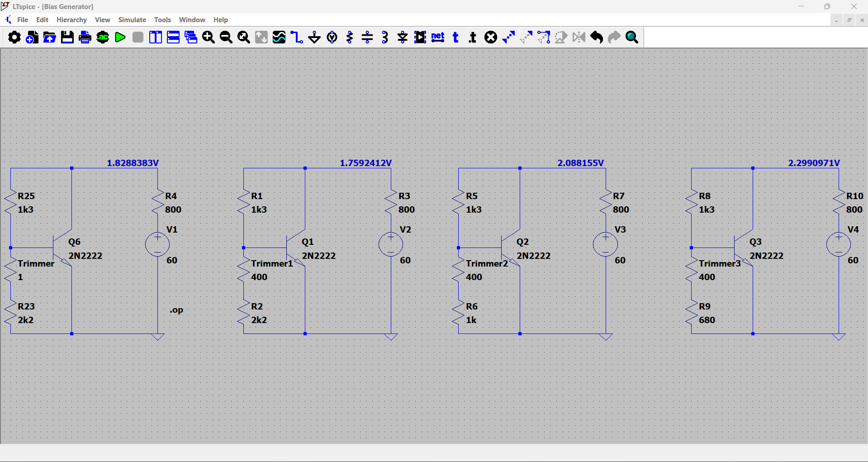Select the duplicate tool
This screenshot has width=868, height=462.
pyautogui.click(x=508, y=37)
